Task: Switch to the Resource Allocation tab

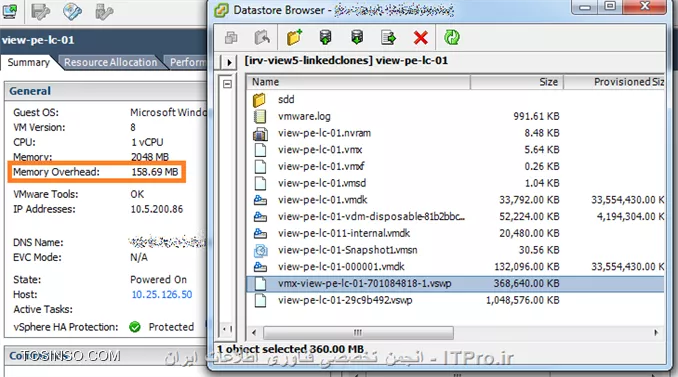Action: [x=111, y=62]
